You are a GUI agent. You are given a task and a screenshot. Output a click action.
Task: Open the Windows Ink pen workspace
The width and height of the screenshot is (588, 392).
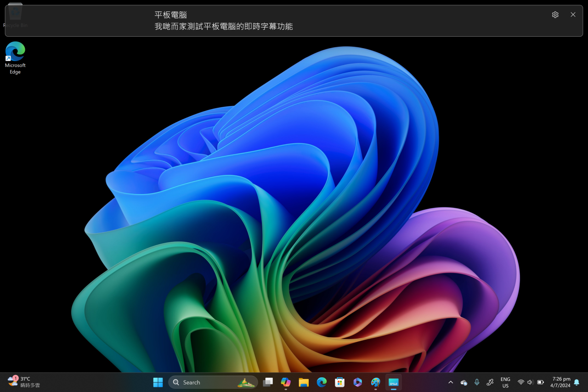(x=490, y=382)
